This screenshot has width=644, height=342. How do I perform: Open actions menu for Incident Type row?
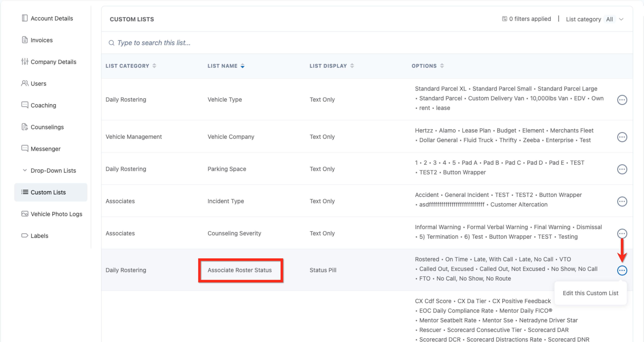coord(622,201)
